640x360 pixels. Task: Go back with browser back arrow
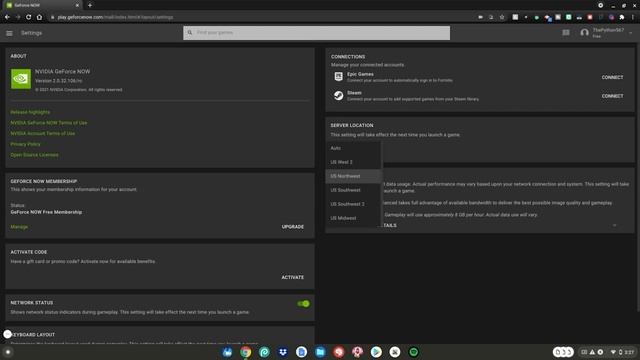7,17
